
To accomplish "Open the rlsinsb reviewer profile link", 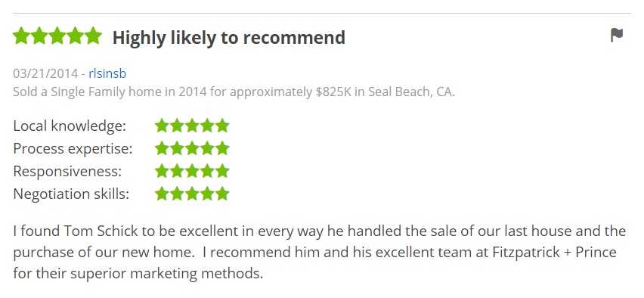I will click(107, 73).
